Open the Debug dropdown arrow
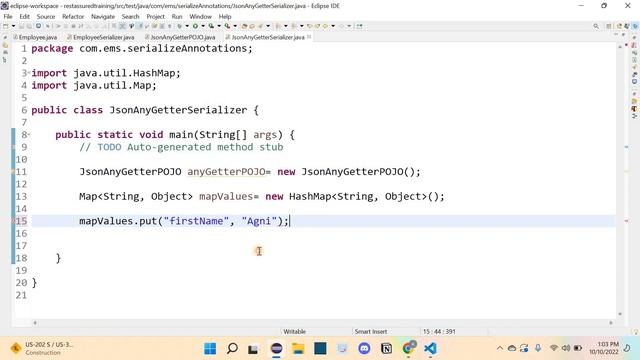640x360 pixels. pos(187,26)
